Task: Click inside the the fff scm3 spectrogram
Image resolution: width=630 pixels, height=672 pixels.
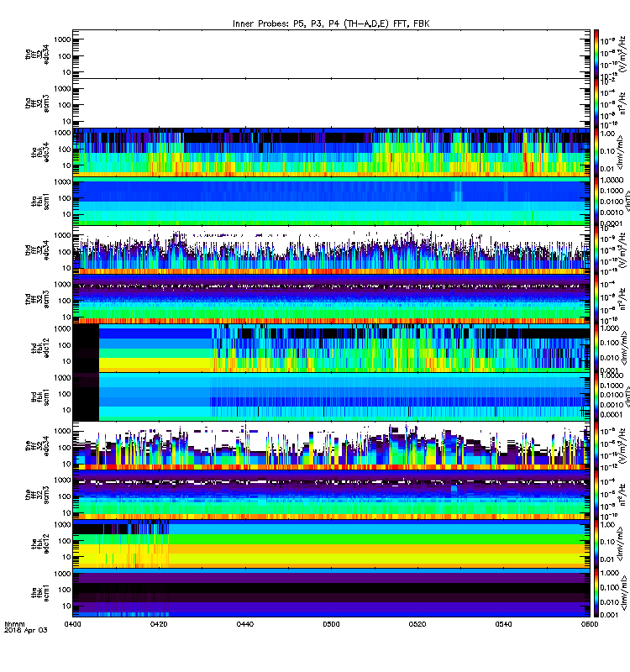Action: point(331,495)
